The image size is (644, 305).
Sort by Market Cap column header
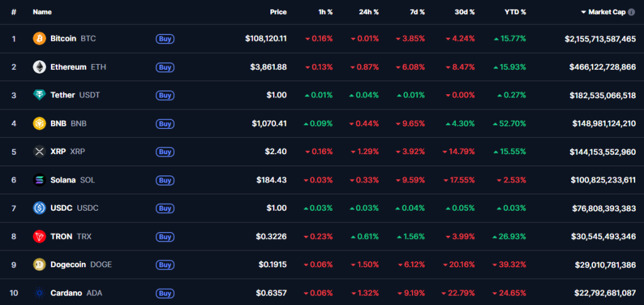607,12
